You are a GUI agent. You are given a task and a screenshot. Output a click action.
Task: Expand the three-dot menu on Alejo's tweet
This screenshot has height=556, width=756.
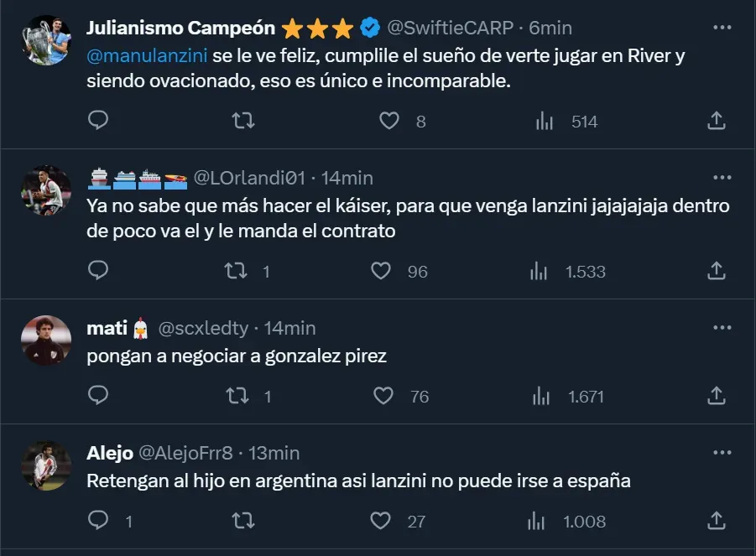722,453
